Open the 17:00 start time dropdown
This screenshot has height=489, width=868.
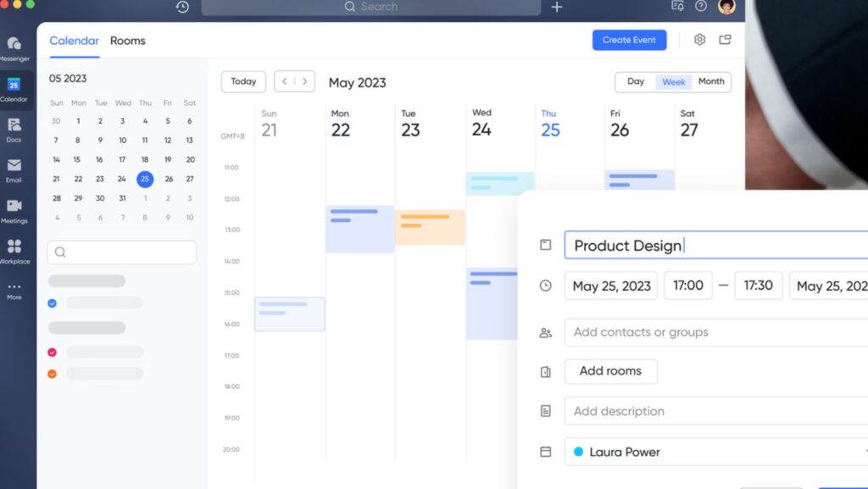[x=687, y=286]
